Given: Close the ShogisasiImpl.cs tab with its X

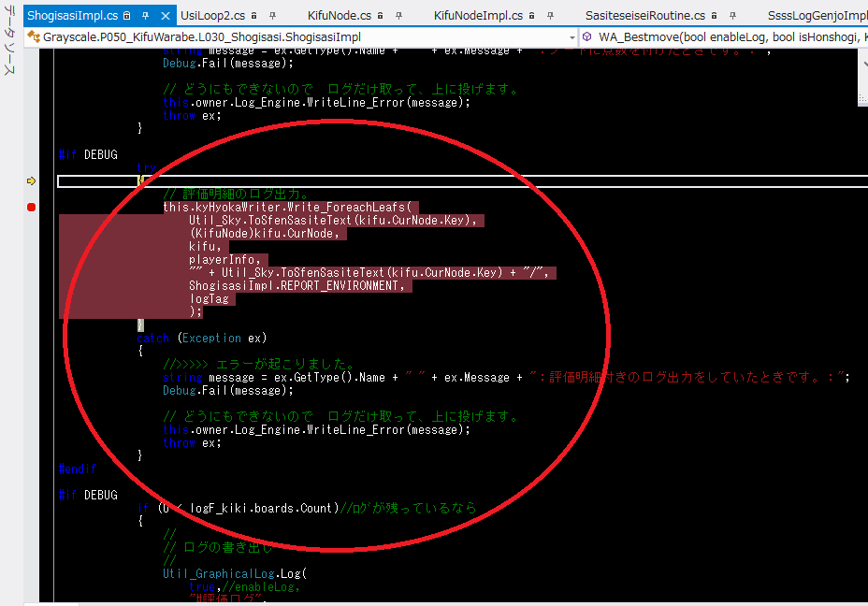Looking at the screenshot, I should pos(165,16).
